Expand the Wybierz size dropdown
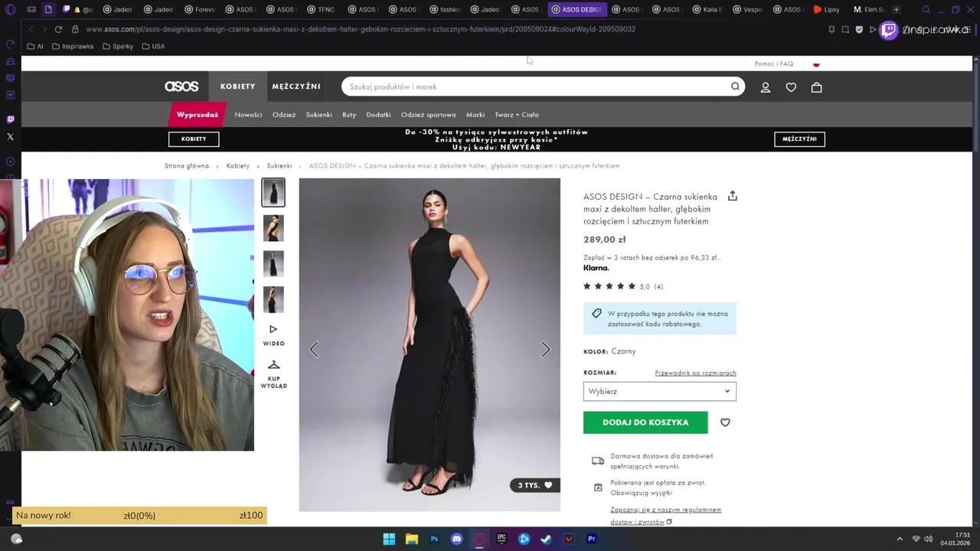980x551 pixels. 659,391
